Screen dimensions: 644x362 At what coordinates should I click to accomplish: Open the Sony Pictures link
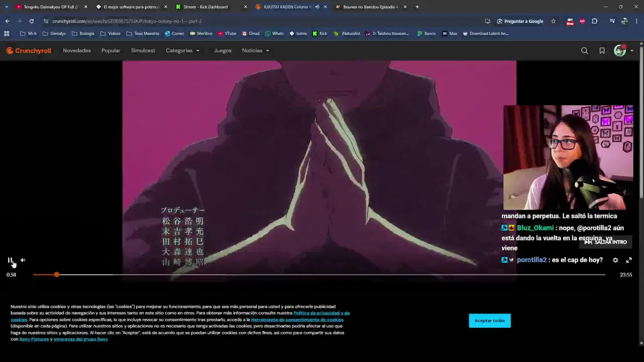(x=34, y=339)
